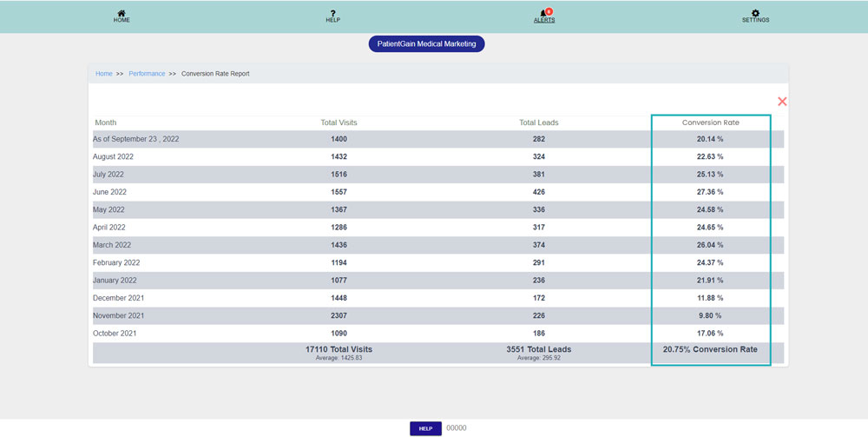Click the 282 leads value
The image size is (868, 437).
(x=539, y=139)
